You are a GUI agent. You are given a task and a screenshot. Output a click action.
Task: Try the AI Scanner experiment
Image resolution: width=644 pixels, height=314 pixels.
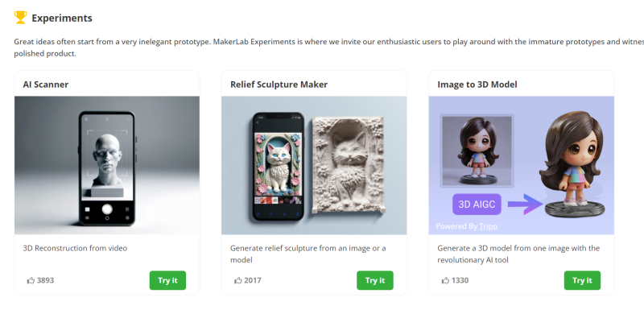coord(167,280)
